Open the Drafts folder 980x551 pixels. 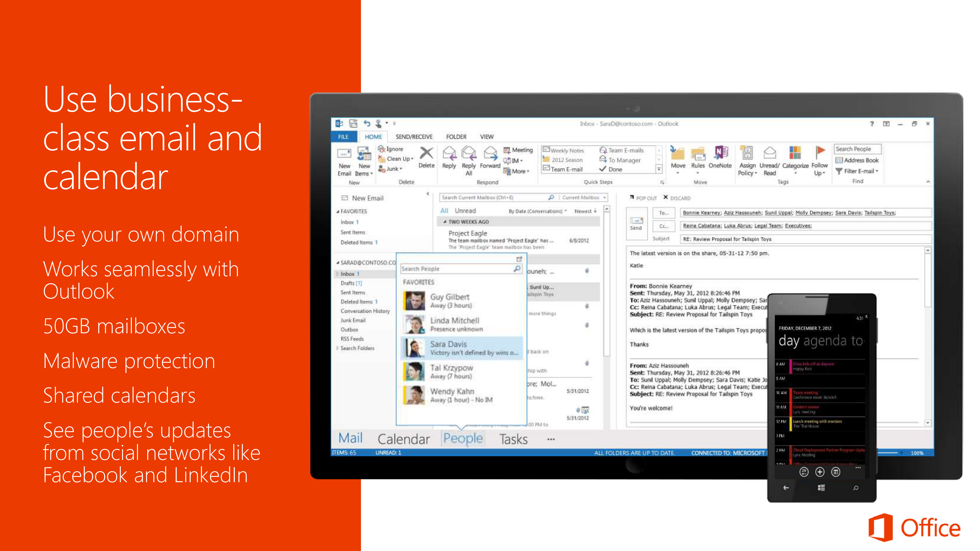(x=351, y=283)
